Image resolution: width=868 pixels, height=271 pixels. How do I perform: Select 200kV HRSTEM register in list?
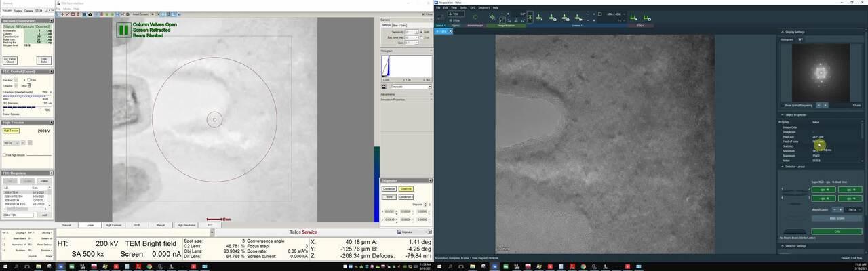(x=14, y=197)
